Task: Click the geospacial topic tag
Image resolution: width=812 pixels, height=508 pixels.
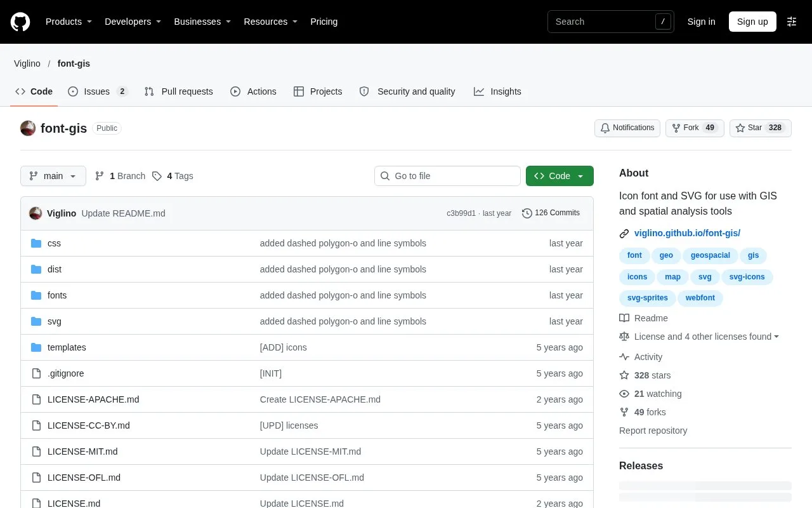Action: tap(710, 255)
